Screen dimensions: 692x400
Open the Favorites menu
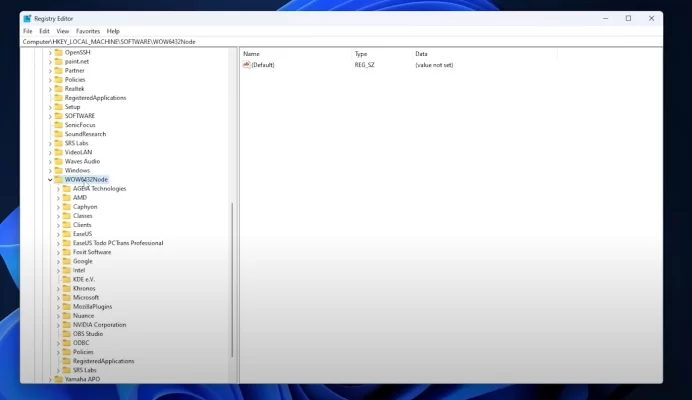tap(88, 31)
